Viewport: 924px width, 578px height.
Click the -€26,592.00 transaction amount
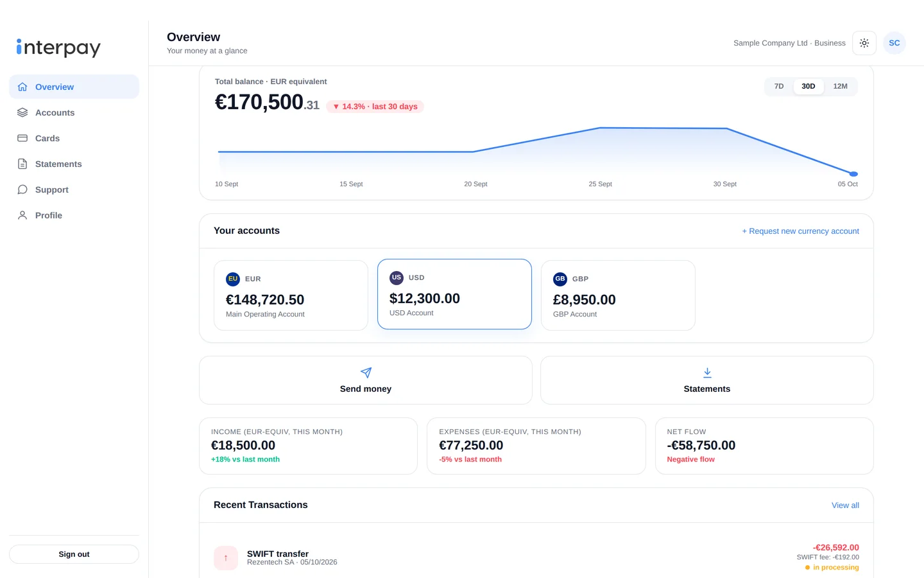pyautogui.click(x=835, y=548)
